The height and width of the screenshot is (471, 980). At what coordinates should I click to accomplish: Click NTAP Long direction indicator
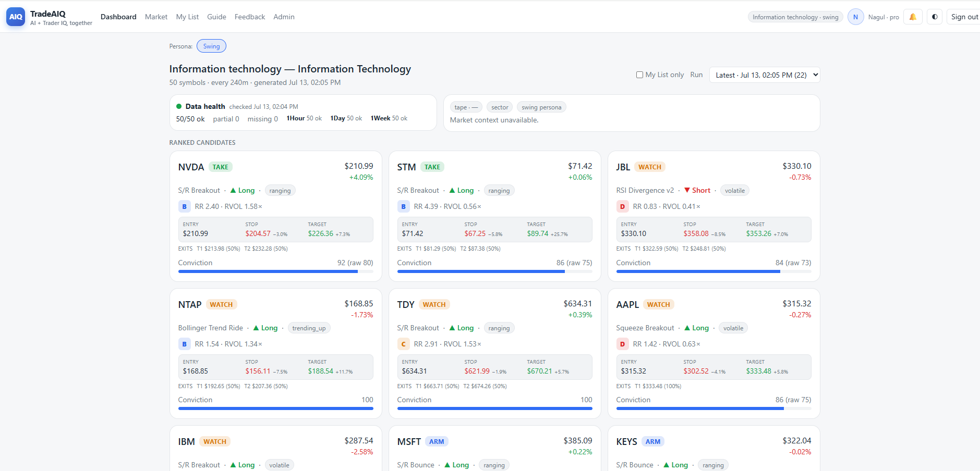click(265, 328)
